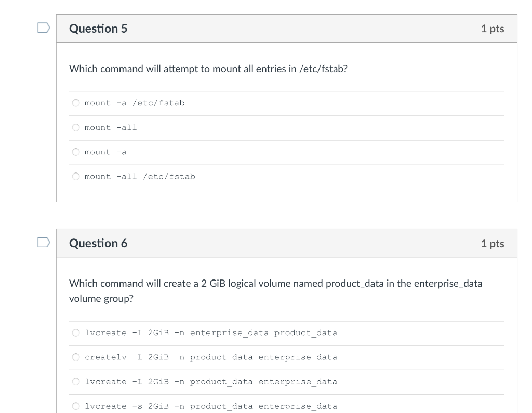Select 'lvcreate -L 2GiB -n product_data enterprise_data'
Image resolution: width=532 pixels, height=413 pixels.
tap(76, 381)
